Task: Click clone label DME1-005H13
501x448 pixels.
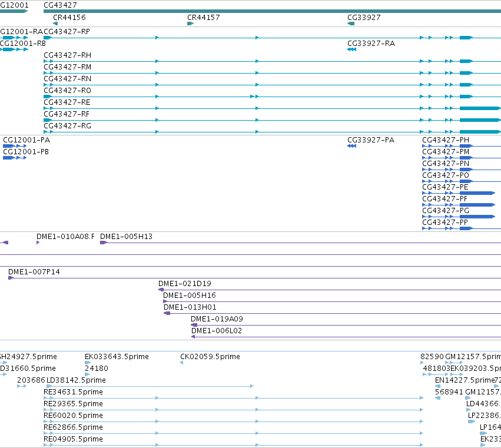Action: tap(126, 237)
